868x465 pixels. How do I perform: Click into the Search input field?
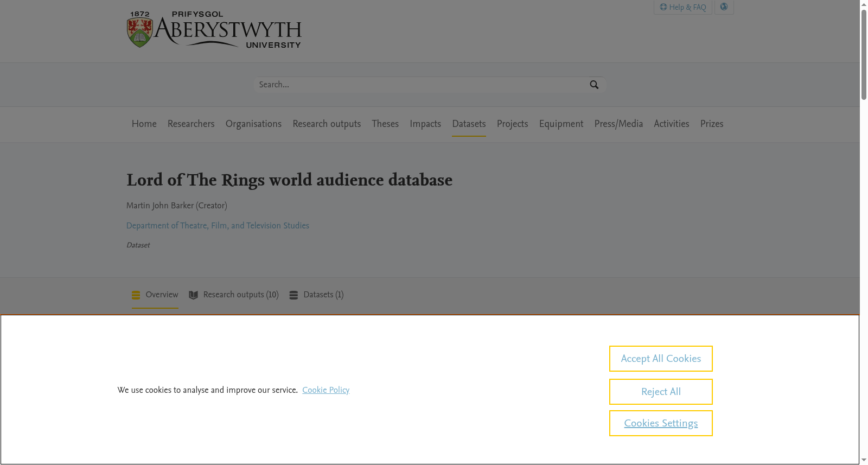pyautogui.click(x=422, y=85)
